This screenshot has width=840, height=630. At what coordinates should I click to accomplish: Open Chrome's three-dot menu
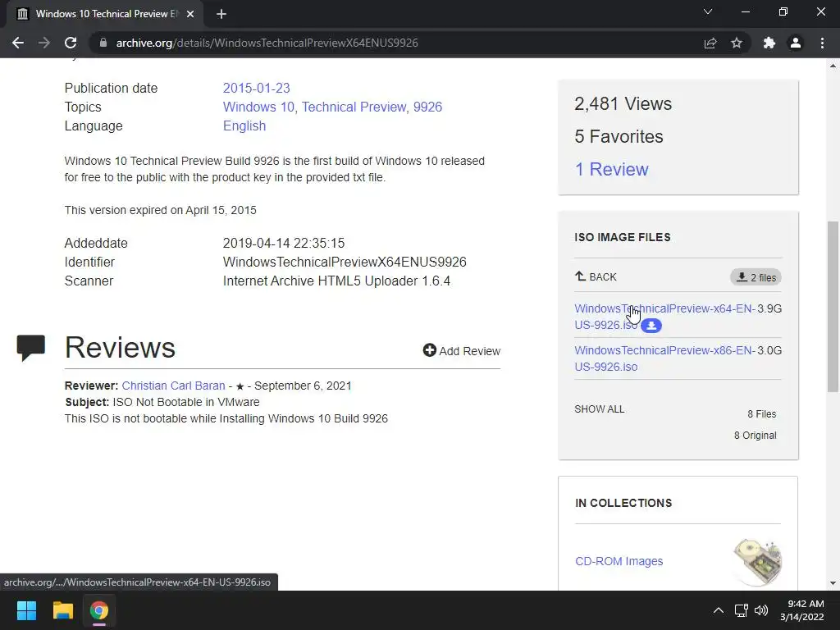tap(822, 43)
